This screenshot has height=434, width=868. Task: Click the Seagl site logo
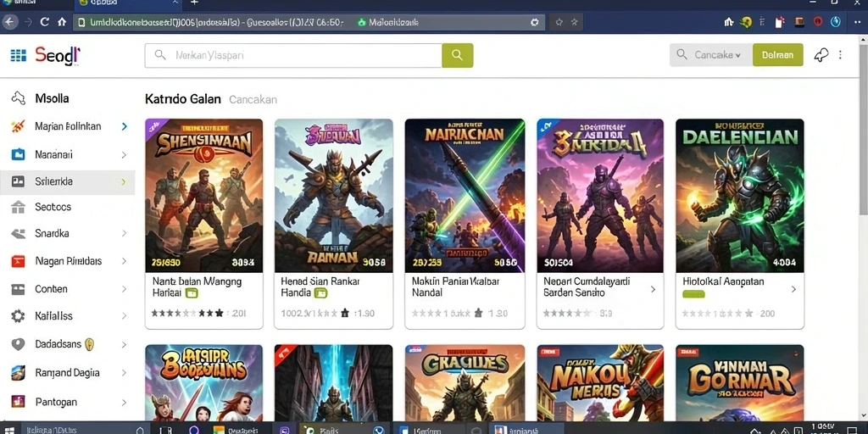(x=58, y=55)
